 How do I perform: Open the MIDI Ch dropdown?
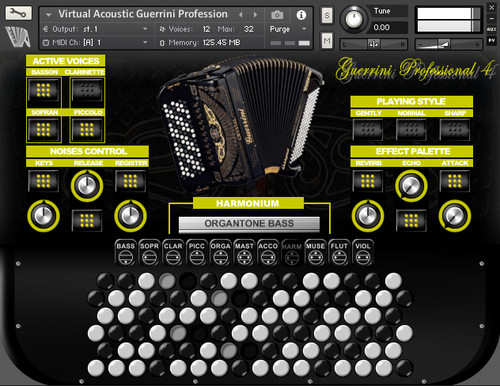pyautogui.click(x=96, y=43)
